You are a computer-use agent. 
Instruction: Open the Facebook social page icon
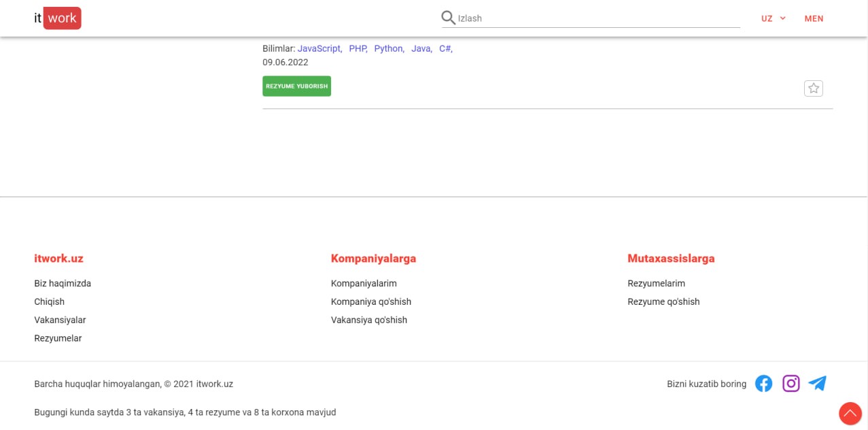click(x=763, y=384)
